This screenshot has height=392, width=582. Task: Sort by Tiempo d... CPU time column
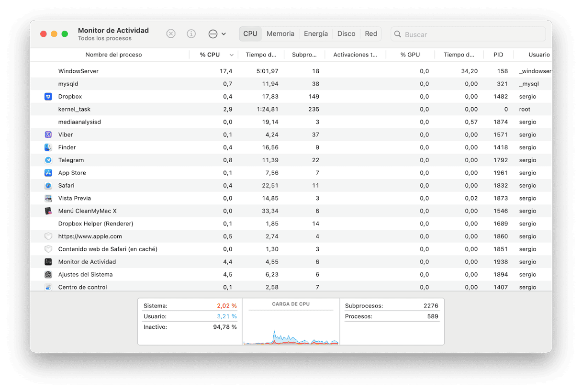pyautogui.click(x=261, y=55)
